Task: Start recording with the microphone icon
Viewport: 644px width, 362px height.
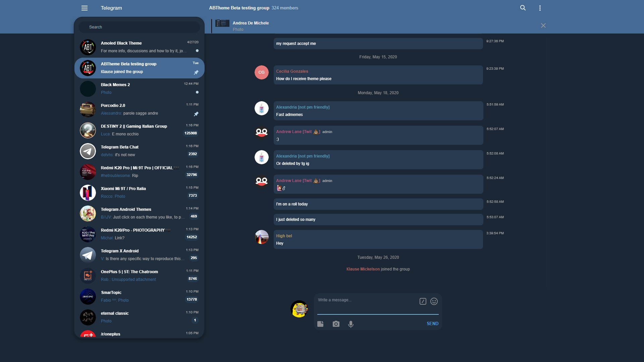Action: coord(351,324)
